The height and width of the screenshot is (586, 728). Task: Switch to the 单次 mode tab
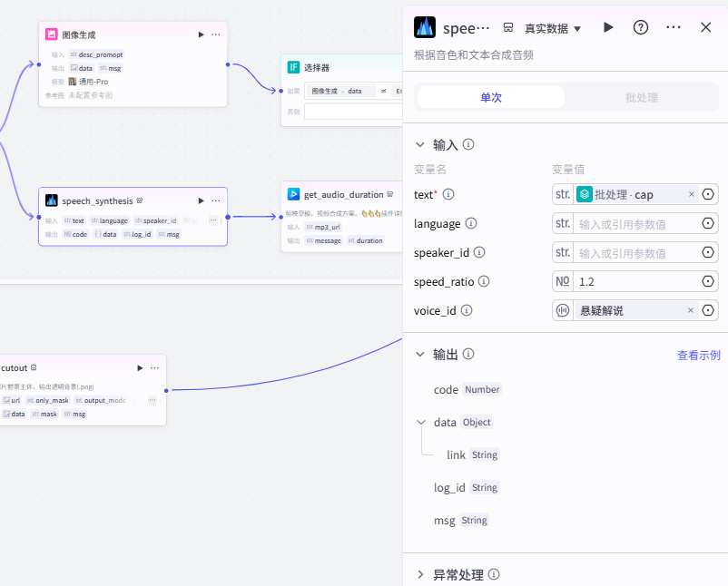491,97
